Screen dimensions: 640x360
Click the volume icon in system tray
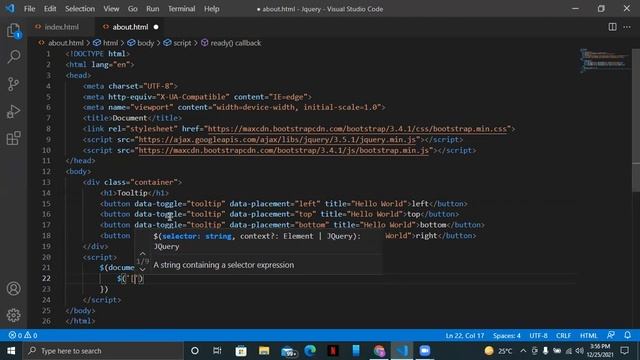pos(579,351)
